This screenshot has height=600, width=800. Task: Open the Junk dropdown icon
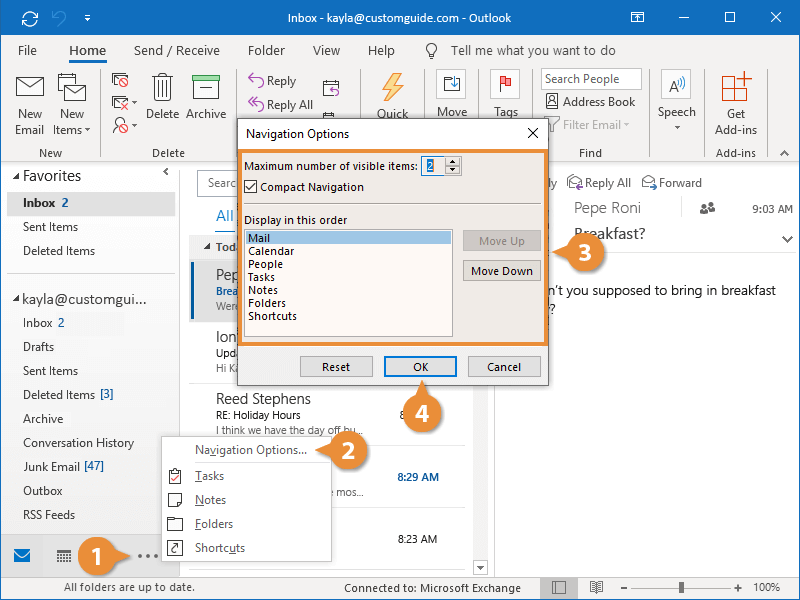(x=124, y=125)
